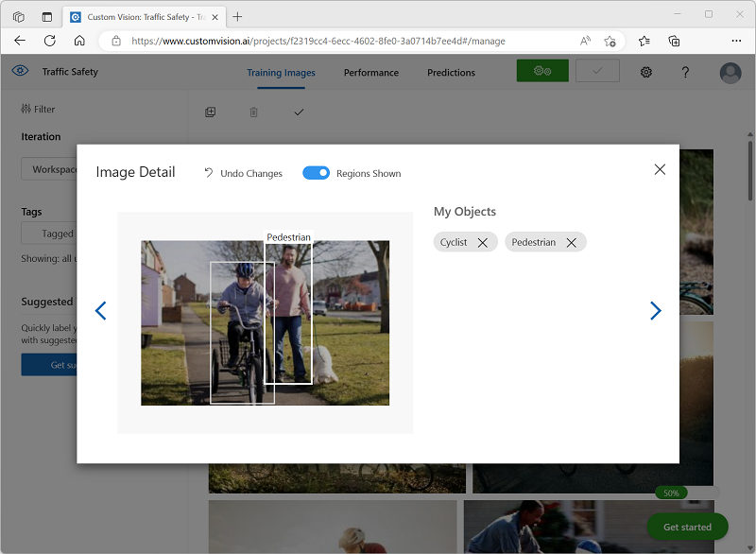Click Undo Changes in Image Detail
This screenshot has height=554, width=756.
(x=243, y=173)
